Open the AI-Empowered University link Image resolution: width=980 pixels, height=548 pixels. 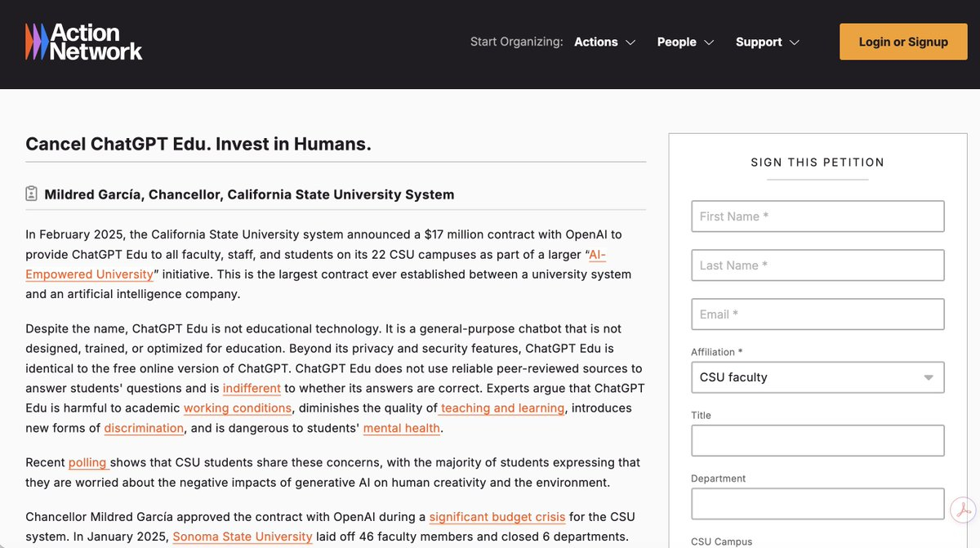89,274
